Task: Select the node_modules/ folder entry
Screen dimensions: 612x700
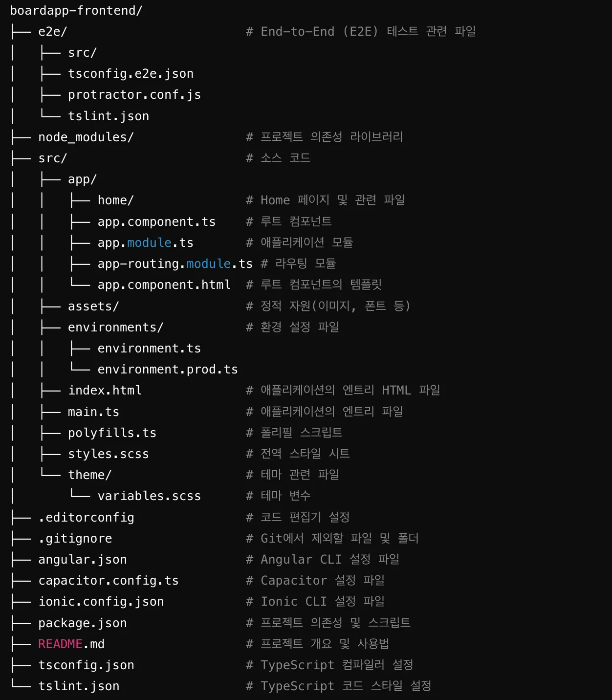Action: [86, 137]
